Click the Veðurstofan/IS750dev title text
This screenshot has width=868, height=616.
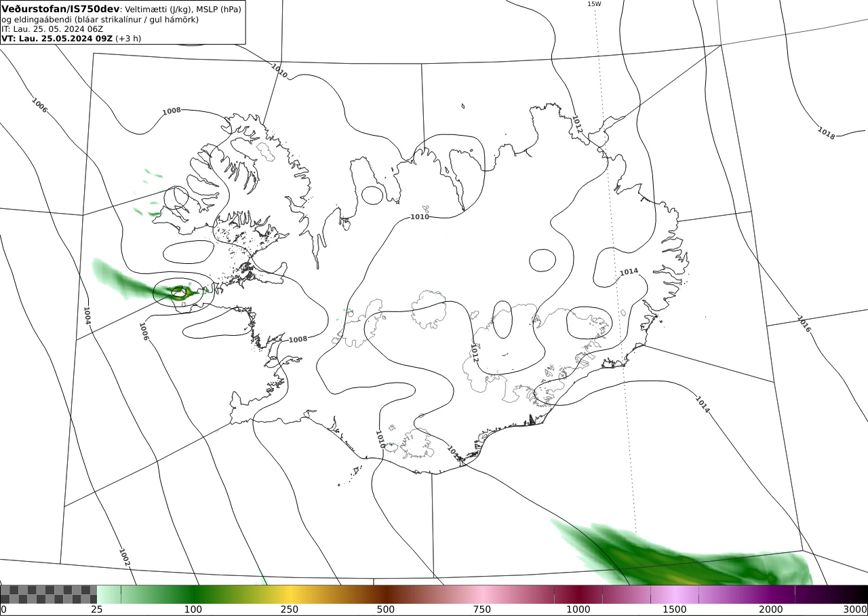click(x=60, y=9)
